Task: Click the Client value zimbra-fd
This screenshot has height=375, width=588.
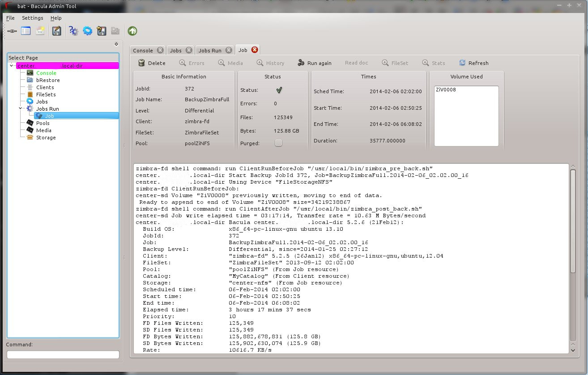Action: (x=197, y=121)
